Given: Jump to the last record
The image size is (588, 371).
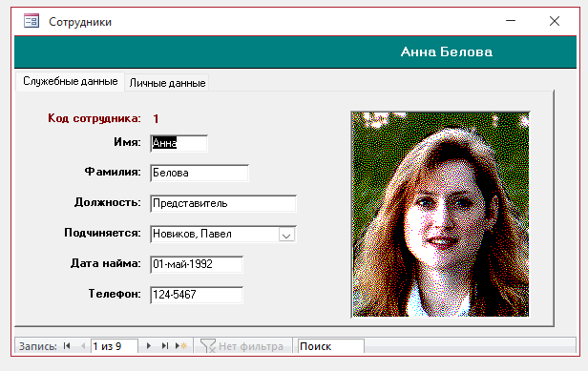Looking at the screenshot, I should click(x=164, y=346).
